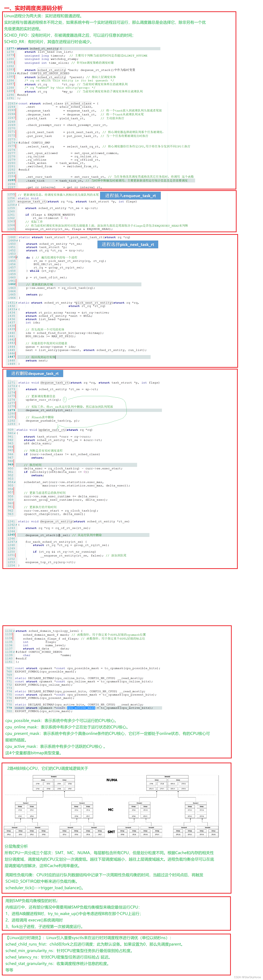This screenshot has height=980, width=263.
Task: Click the blue label 进程插入enqueue_task_rt
Action: coord(130,195)
